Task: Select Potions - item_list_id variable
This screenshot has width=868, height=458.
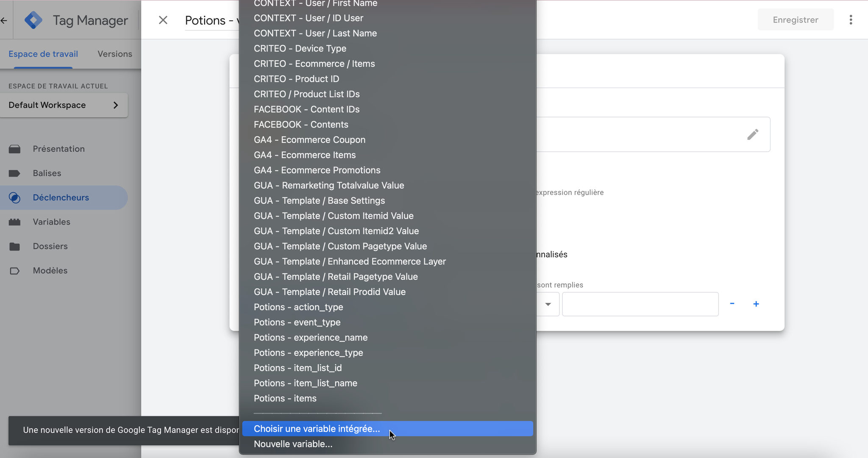Action: (388, 368)
